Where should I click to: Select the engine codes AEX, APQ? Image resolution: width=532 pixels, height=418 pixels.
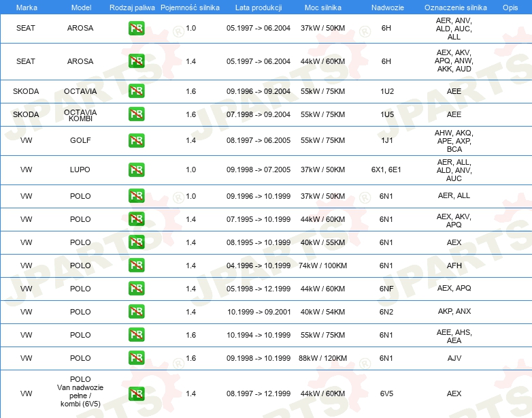pyautogui.click(x=454, y=288)
